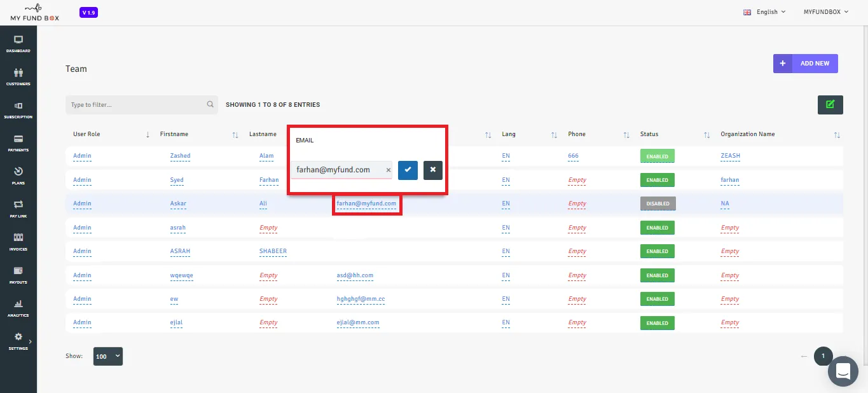The height and width of the screenshot is (393, 868).
Task: Open the Dashboard sidebar icon
Action: coord(18,44)
